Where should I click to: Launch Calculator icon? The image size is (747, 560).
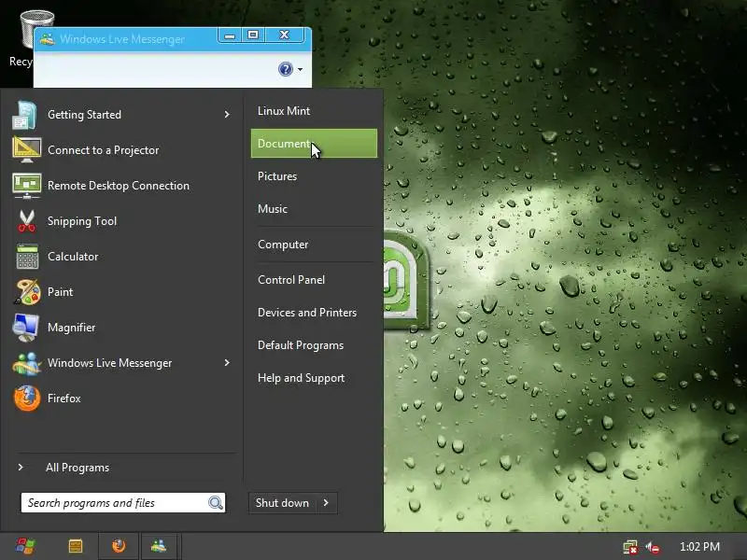click(x=27, y=257)
